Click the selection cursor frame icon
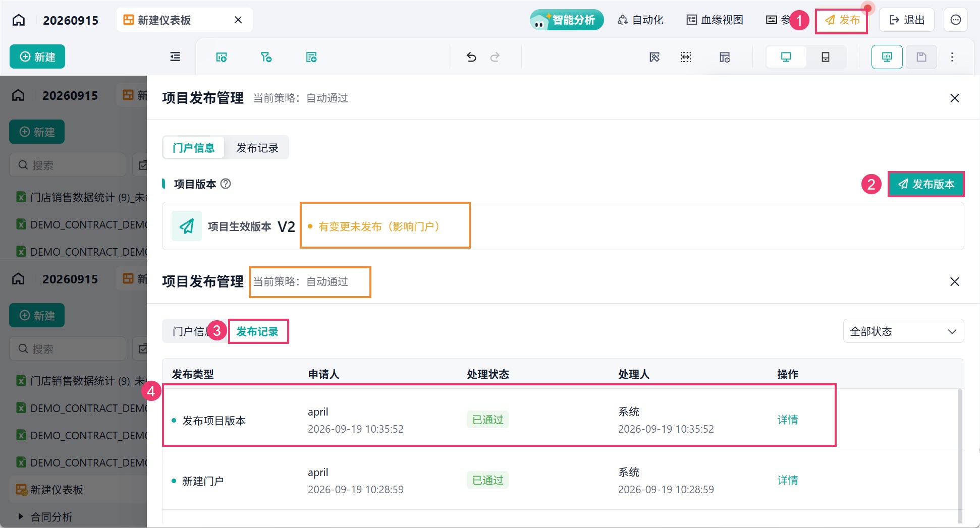980x528 pixels. pos(655,57)
